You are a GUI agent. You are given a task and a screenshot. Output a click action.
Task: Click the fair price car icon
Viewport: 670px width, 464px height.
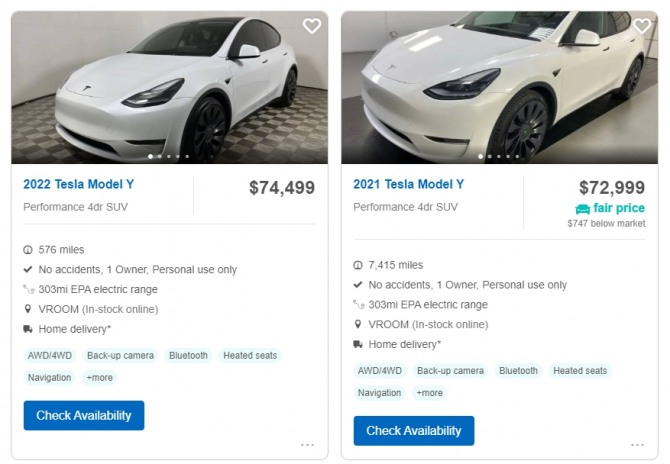[582, 209]
